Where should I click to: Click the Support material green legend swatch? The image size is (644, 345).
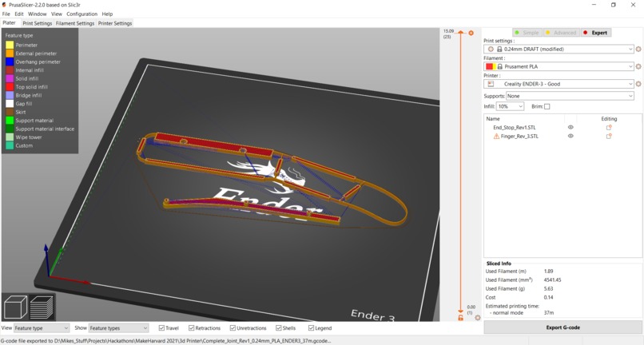[10, 121]
